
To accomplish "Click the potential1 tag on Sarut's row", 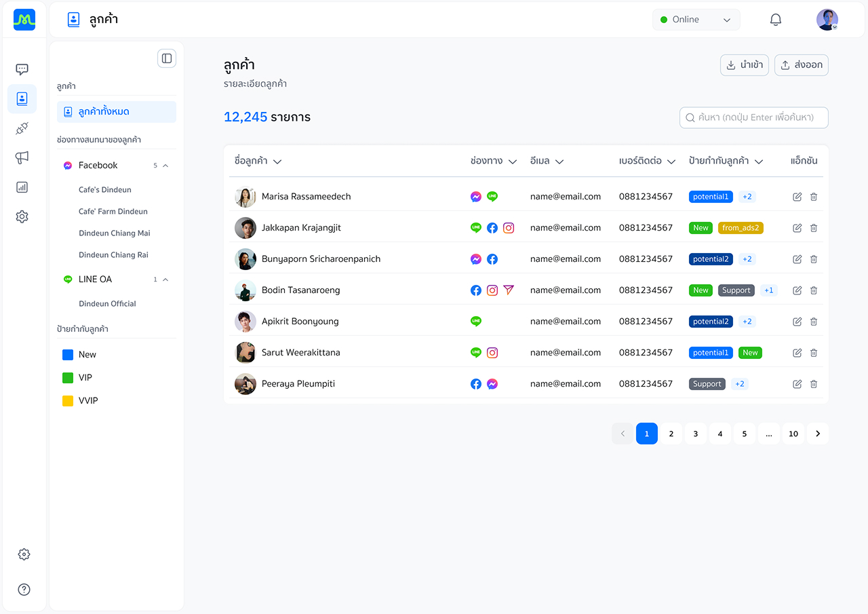I will 711,353.
